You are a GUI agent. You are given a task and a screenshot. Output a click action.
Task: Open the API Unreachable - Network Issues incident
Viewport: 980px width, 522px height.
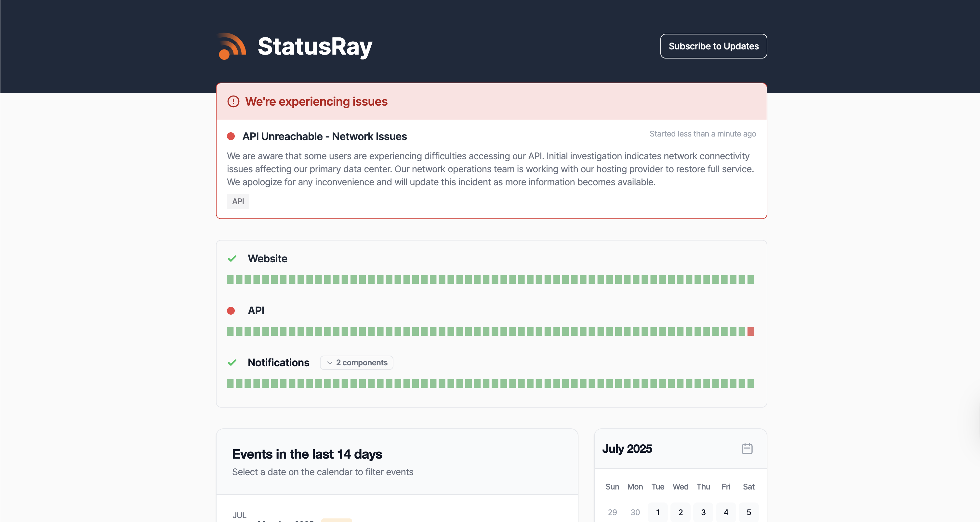324,137
